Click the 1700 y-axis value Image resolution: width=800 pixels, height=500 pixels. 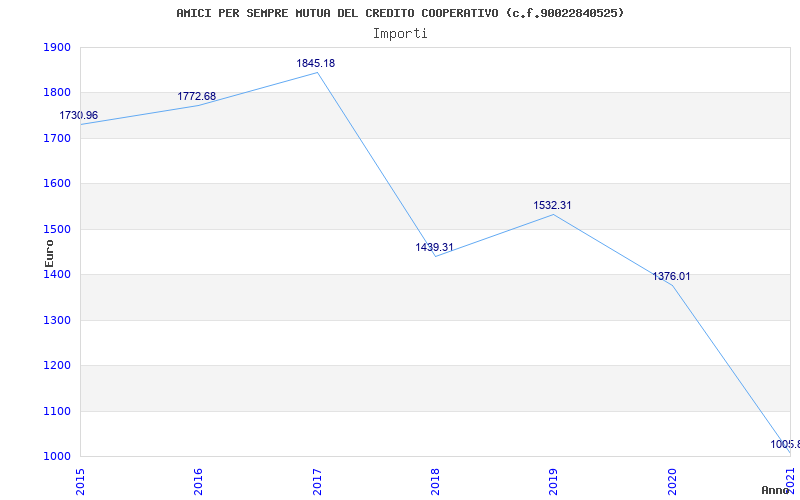[57, 138]
